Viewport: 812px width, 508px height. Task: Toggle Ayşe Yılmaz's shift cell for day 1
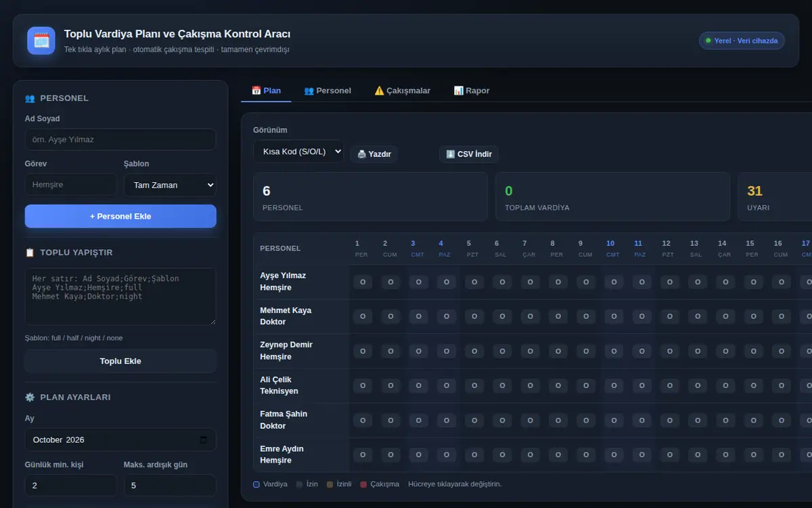(x=362, y=282)
